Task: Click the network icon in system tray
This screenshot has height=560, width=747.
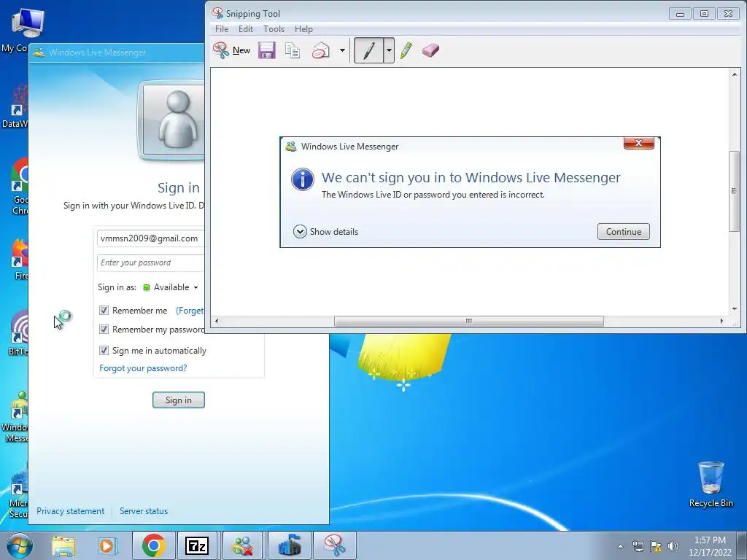Action: [638, 547]
